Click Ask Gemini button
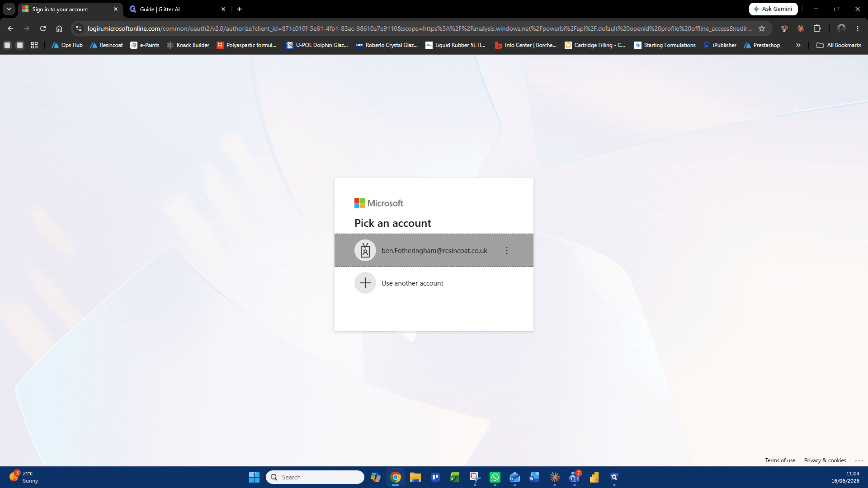 click(x=773, y=9)
